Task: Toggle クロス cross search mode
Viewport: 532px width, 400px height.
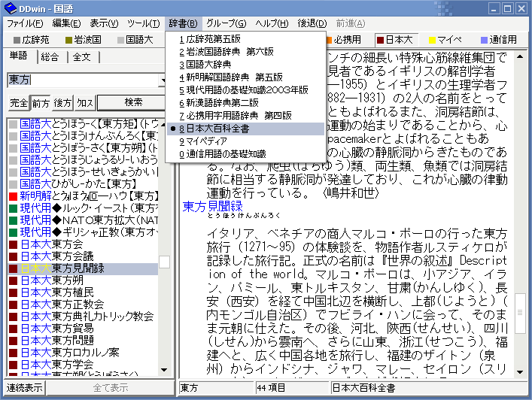Action: point(85,103)
